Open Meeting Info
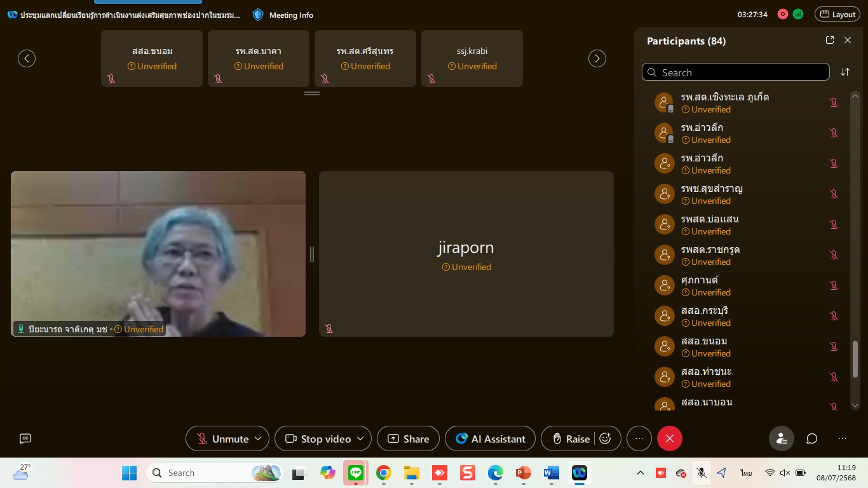This screenshot has height=488, width=868. 283,15
